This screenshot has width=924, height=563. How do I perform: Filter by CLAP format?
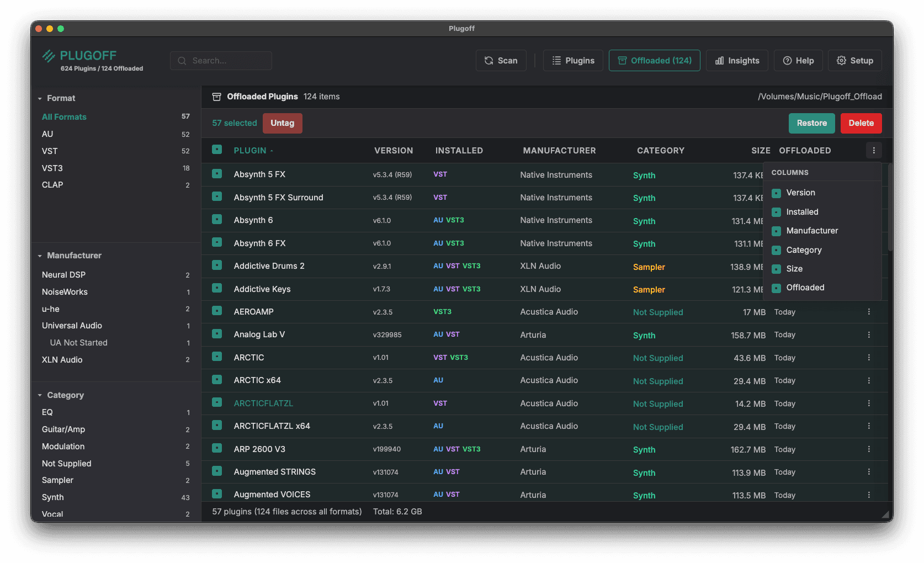tap(116, 185)
